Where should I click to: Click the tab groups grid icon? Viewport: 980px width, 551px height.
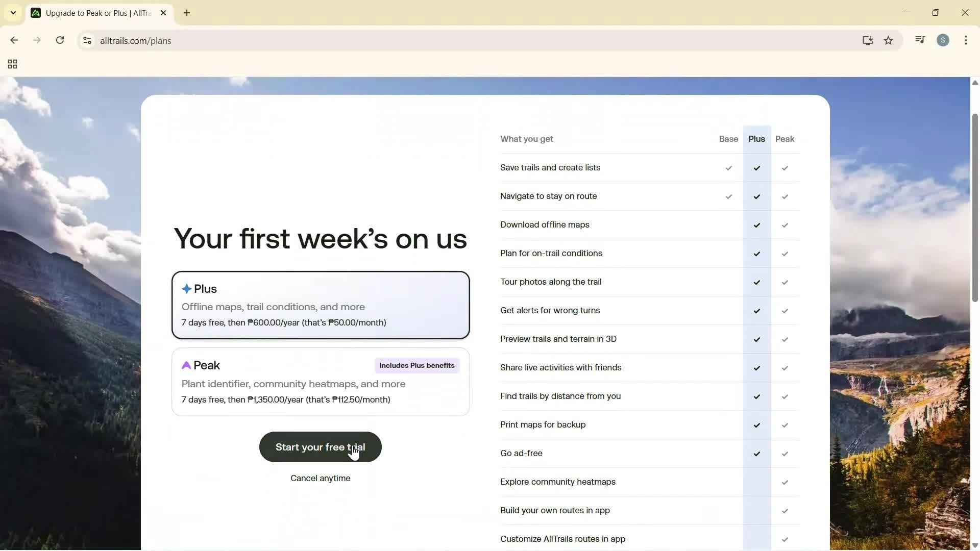point(12,64)
